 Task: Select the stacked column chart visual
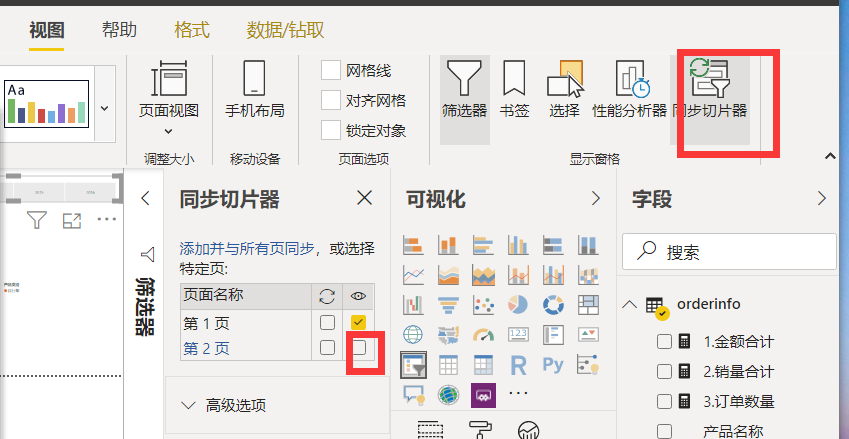[448, 245]
